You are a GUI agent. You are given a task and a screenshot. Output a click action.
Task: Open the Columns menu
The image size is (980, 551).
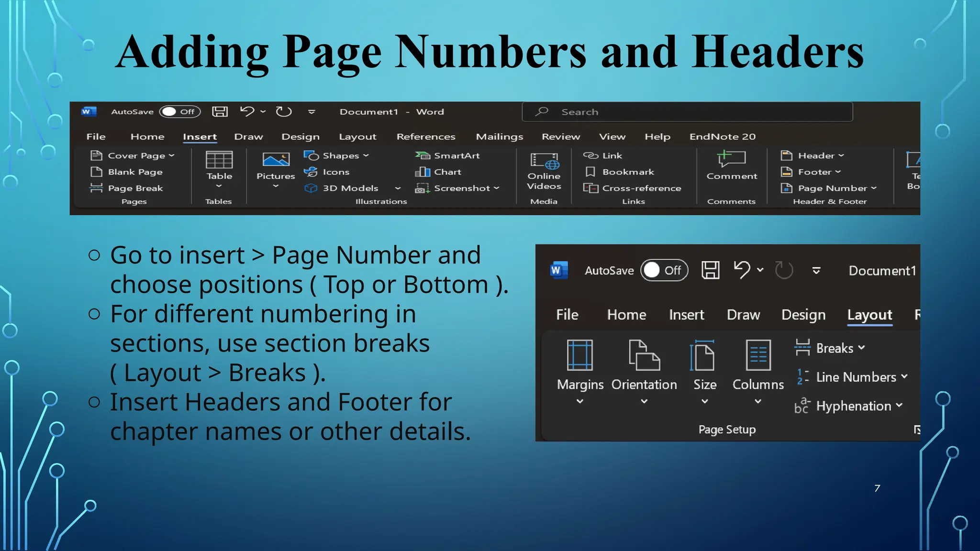point(758,372)
